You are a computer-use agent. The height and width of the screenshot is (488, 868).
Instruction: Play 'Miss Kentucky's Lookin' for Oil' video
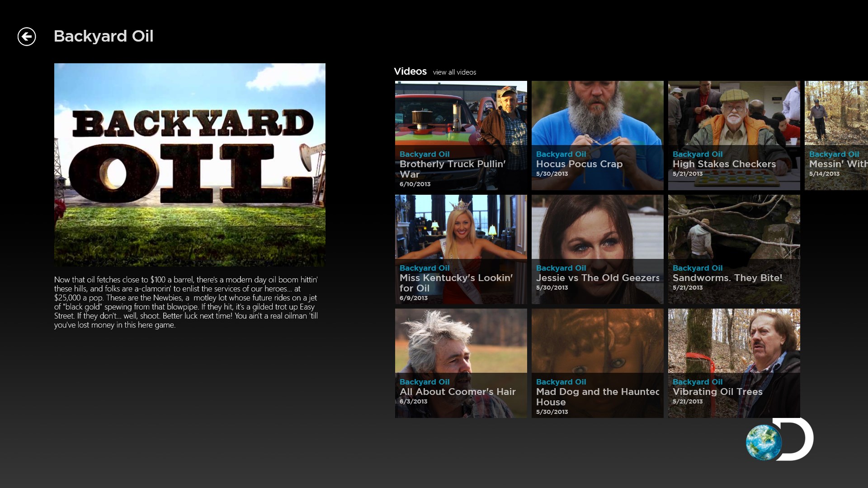[461, 249]
